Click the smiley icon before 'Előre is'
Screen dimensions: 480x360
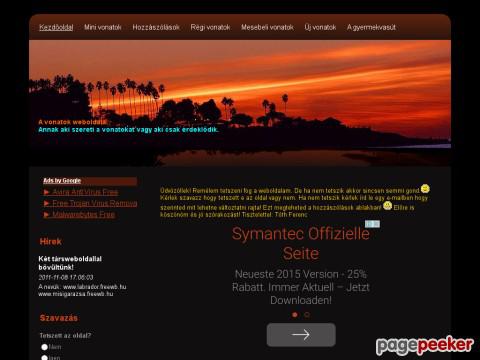click(x=387, y=206)
